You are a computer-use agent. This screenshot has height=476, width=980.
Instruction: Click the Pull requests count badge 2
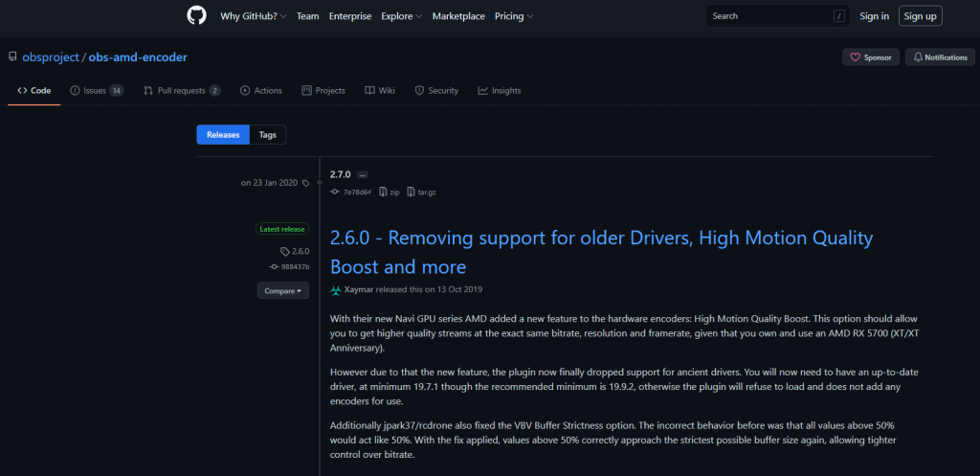coord(214,91)
